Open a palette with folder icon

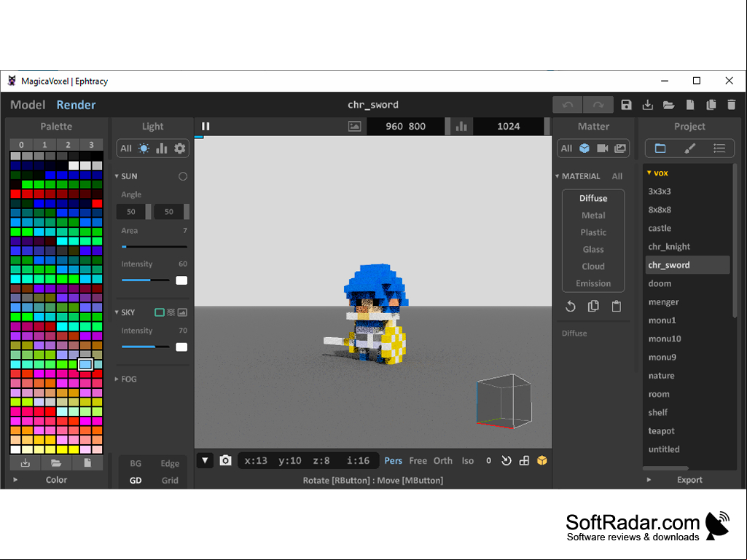pyautogui.click(x=55, y=463)
